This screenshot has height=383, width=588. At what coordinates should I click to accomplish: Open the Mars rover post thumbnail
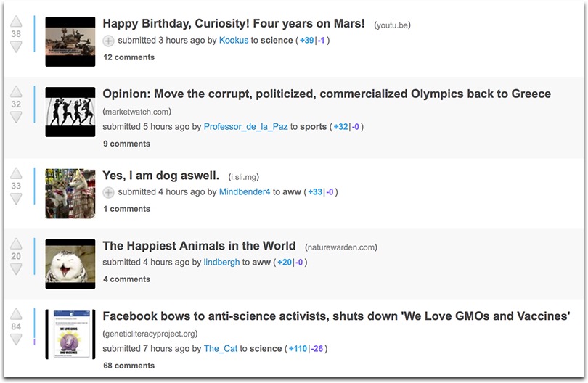pyautogui.click(x=70, y=41)
